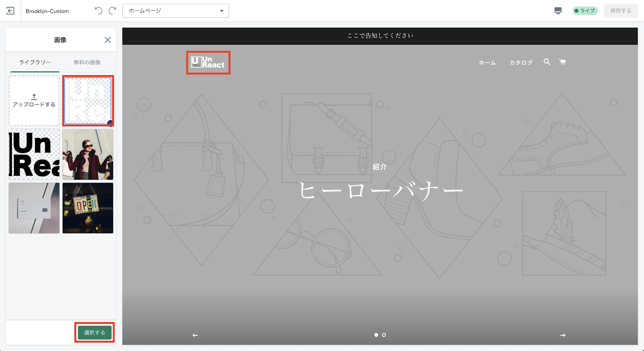
Task: Select the OPEN sign image thumbnail
Action: 88,208
